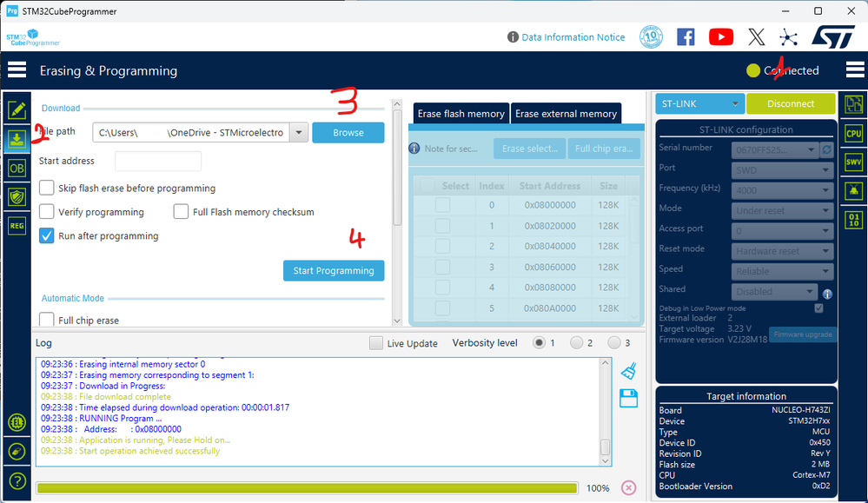Open the ST community network icon

(788, 37)
